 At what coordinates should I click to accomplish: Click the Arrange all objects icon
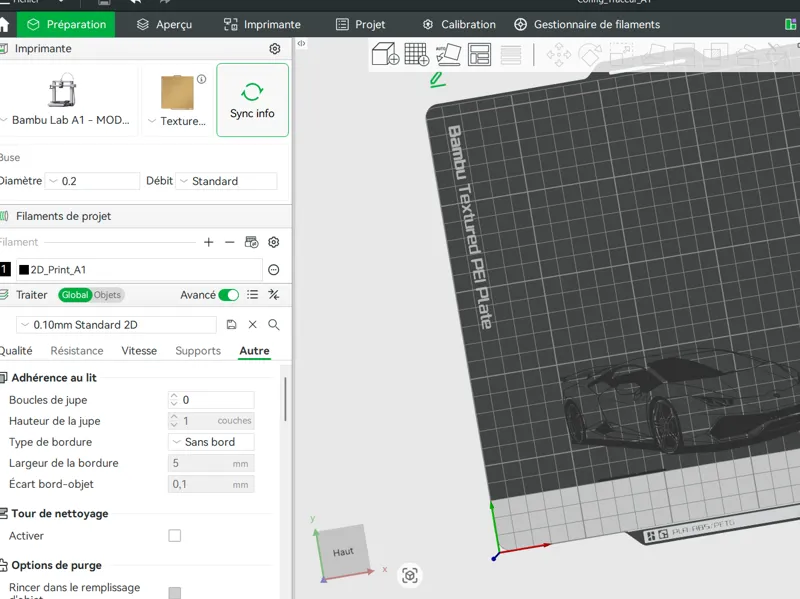pyautogui.click(x=479, y=54)
